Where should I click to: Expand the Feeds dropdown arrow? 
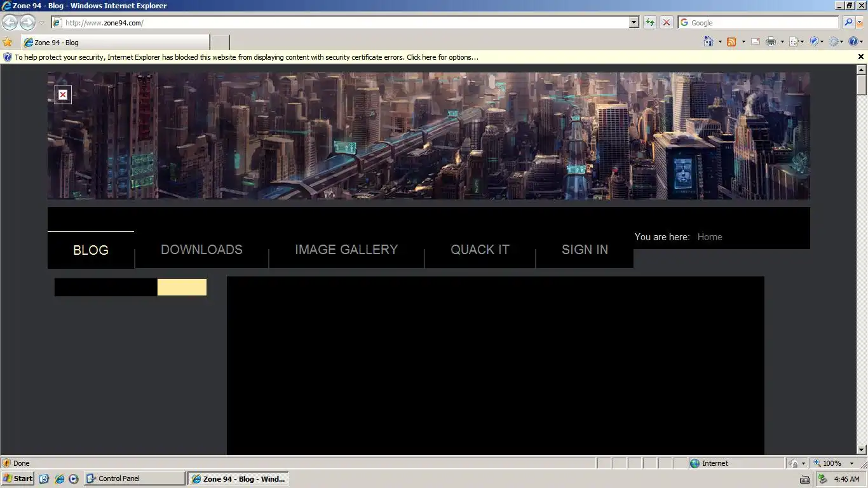click(x=743, y=42)
